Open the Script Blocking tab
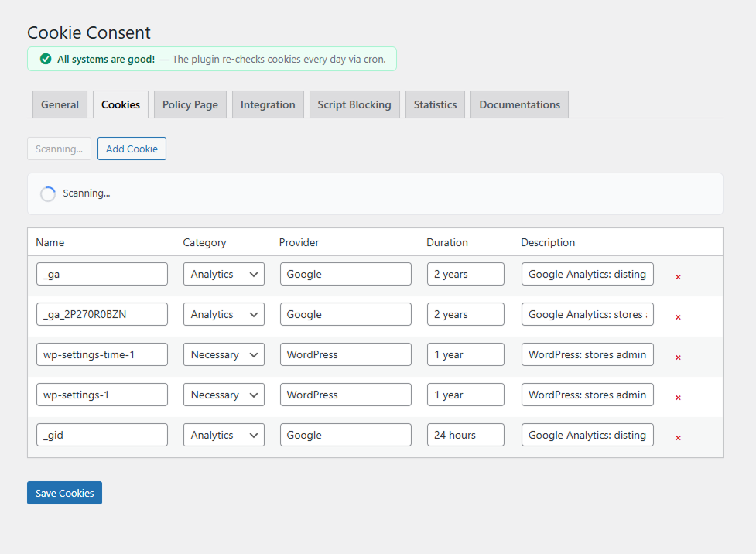Image resolution: width=756 pixels, height=554 pixels. pos(354,104)
